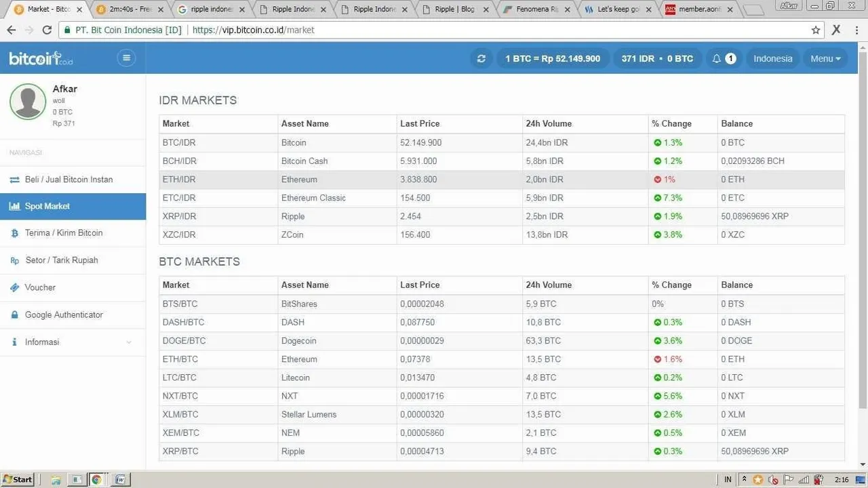
Task: Switch to the ripple indonesia Google tab
Action: [210, 9]
